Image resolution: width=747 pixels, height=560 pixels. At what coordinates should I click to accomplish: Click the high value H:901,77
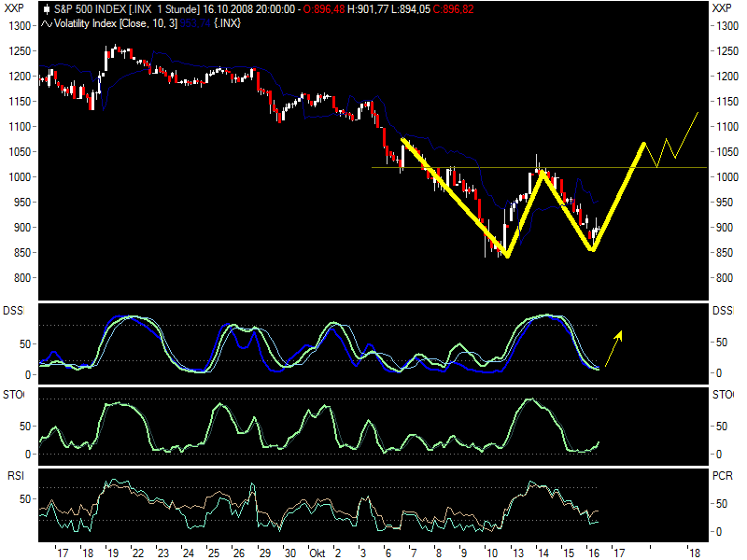click(x=368, y=9)
